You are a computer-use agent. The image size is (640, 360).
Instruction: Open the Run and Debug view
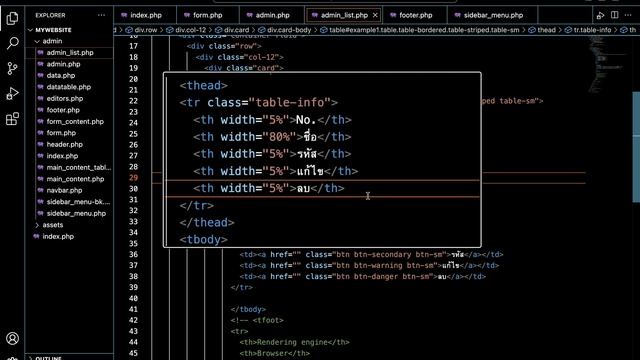coord(12,93)
